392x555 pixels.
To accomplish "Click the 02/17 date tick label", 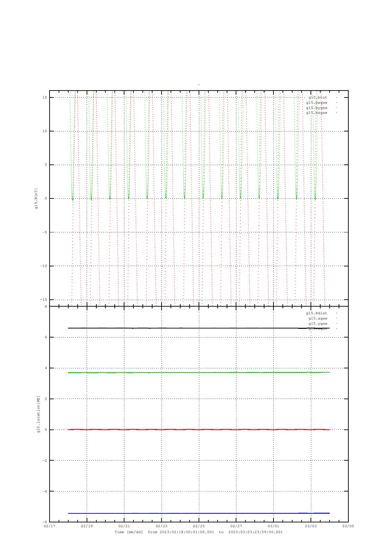I will 49,526.
